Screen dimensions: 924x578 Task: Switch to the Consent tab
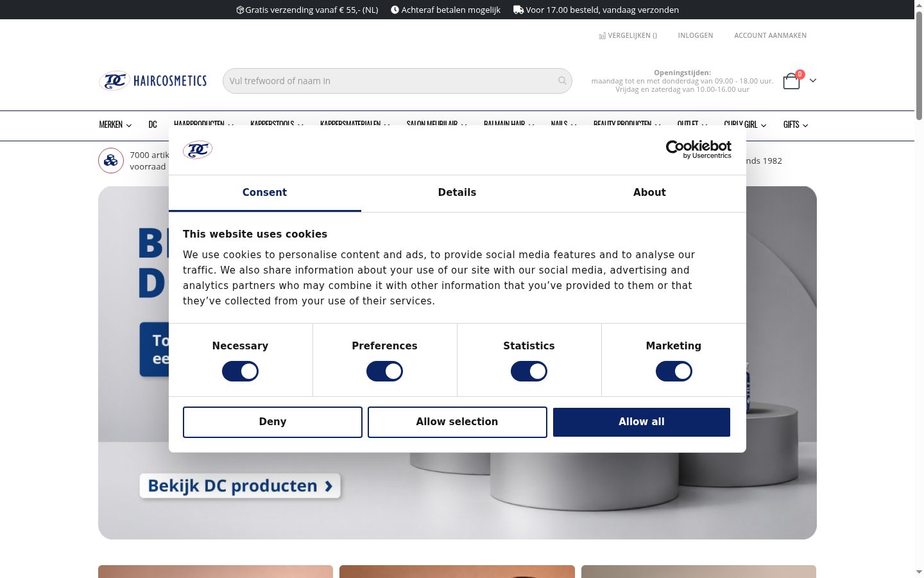point(264,193)
